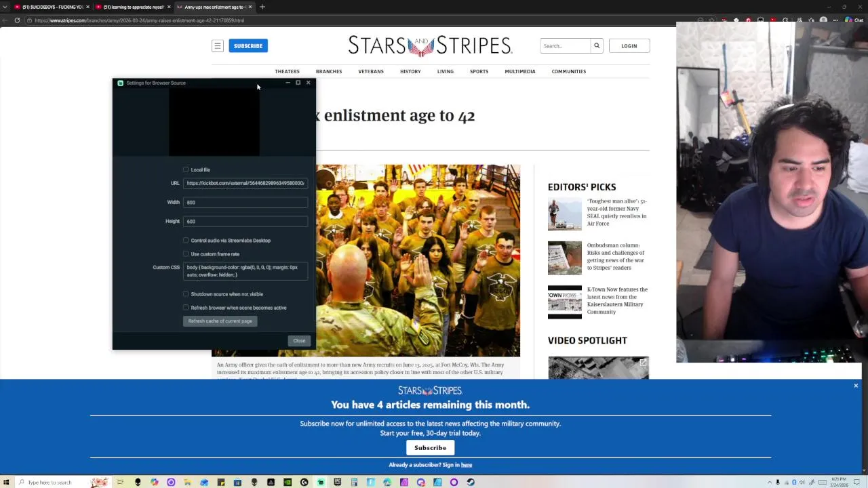868x488 pixels.
Task: Close the blue subscription banner
Action: click(x=856, y=386)
